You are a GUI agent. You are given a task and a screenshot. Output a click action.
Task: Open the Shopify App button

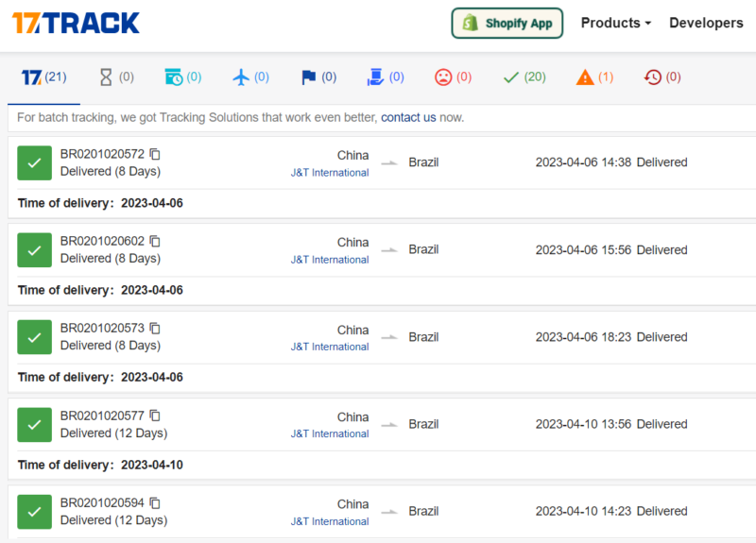507,23
